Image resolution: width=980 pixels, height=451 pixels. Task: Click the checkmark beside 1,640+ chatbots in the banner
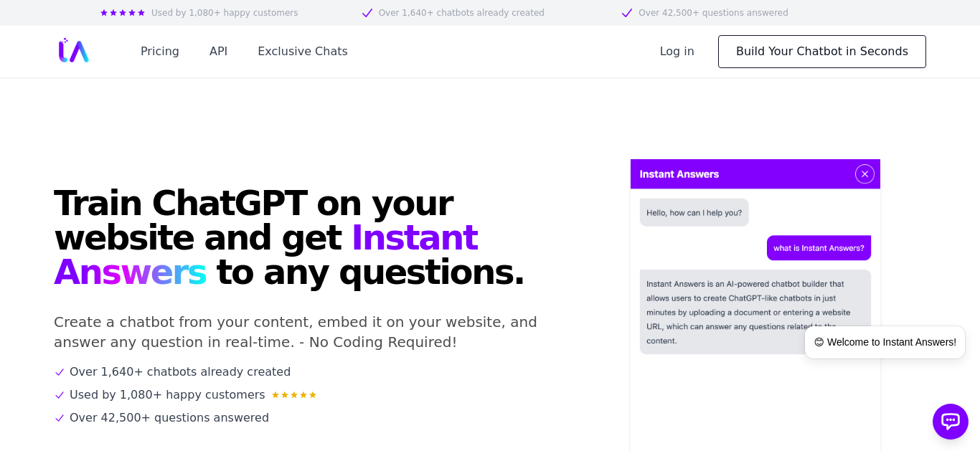pyautogui.click(x=367, y=13)
